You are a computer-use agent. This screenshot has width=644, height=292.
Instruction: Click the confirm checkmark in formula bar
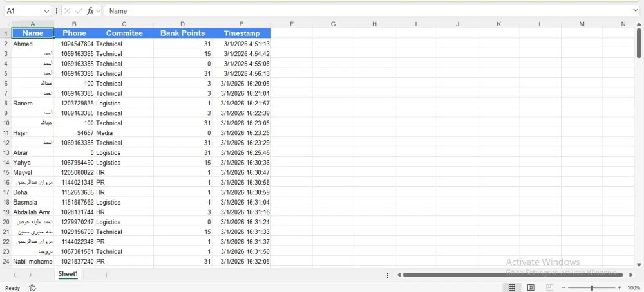click(x=79, y=11)
